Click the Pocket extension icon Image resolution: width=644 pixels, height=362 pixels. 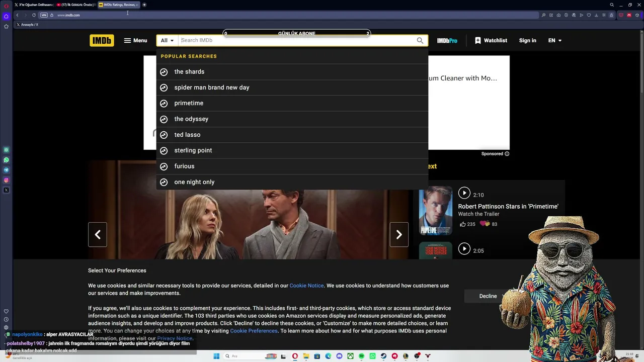click(621, 15)
